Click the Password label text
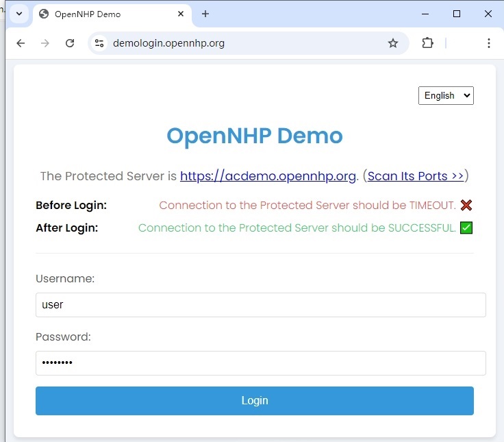The height and width of the screenshot is (442, 504). pyautogui.click(x=63, y=336)
